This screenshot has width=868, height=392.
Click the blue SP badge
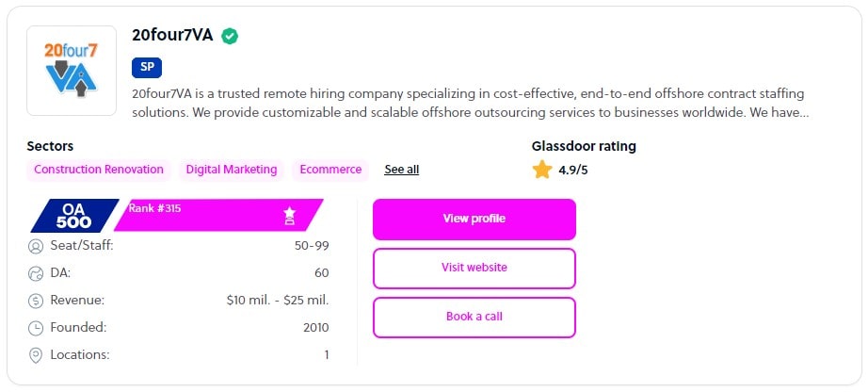pos(147,67)
